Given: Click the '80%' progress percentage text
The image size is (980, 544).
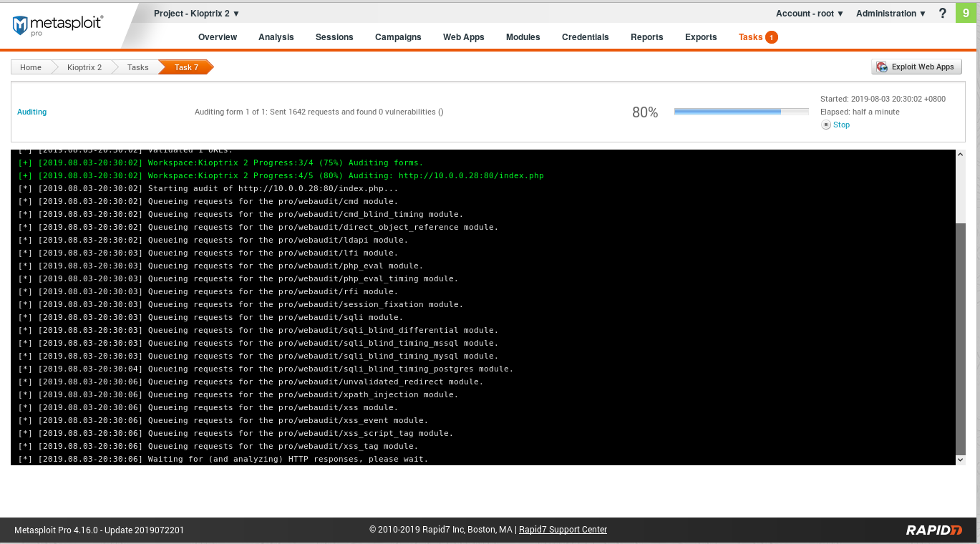Looking at the screenshot, I should (645, 112).
